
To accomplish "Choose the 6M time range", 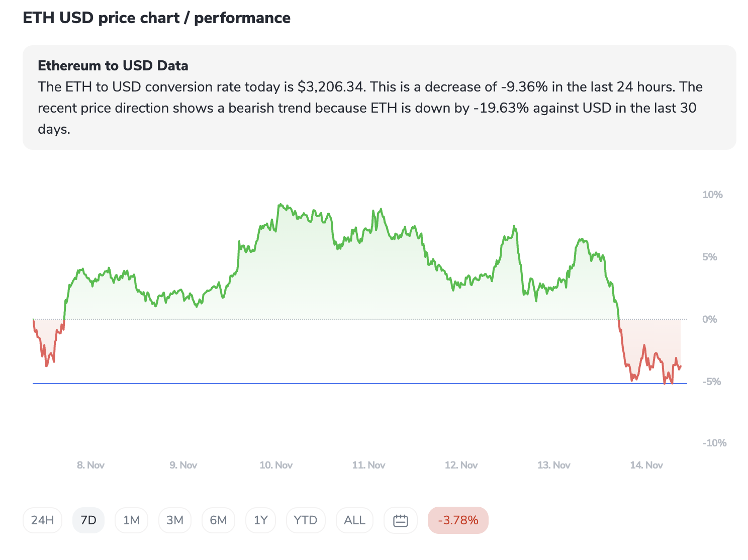I will click(218, 520).
